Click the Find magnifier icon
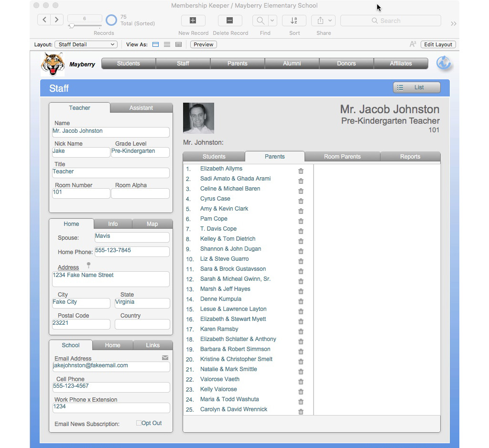The width and height of the screenshot is (489, 448). [x=261, y=21]
